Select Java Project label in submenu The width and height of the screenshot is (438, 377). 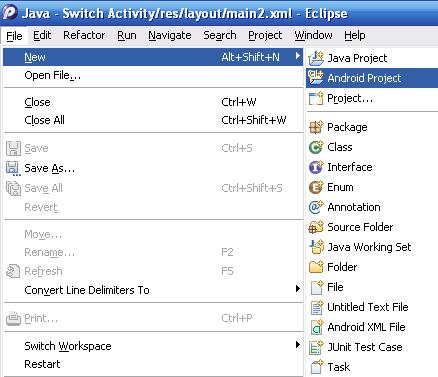pyautogui.click(x=357, y=58)
